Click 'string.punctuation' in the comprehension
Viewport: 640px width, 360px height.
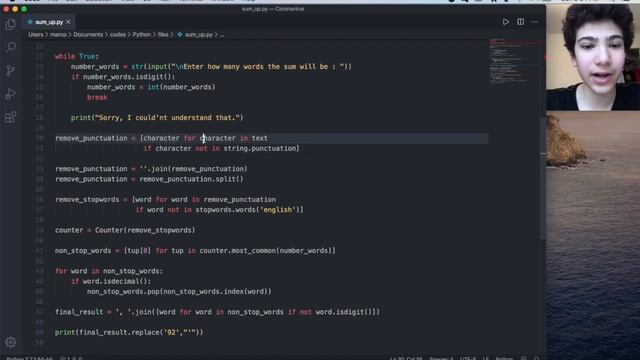pyautogui.click(x=260, y=148)
